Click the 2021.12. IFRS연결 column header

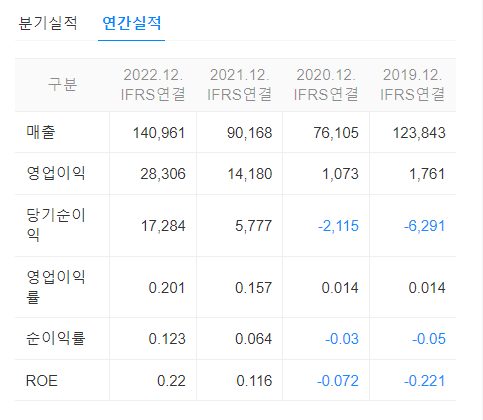[x=239, y=85]
